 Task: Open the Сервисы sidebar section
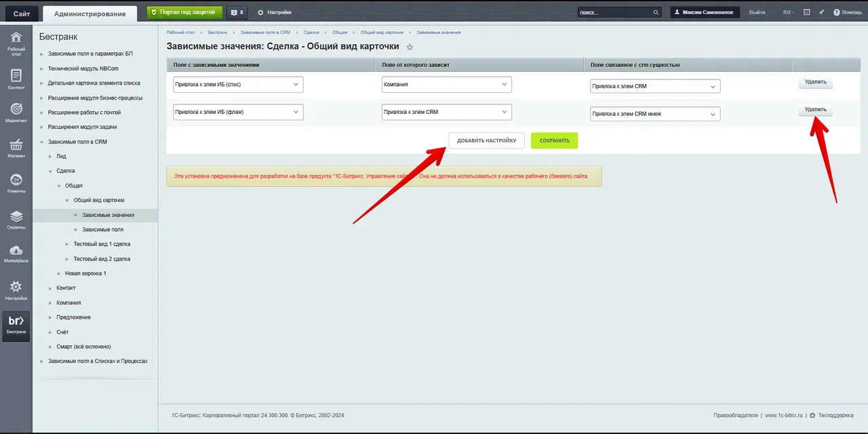click(16, 220)
